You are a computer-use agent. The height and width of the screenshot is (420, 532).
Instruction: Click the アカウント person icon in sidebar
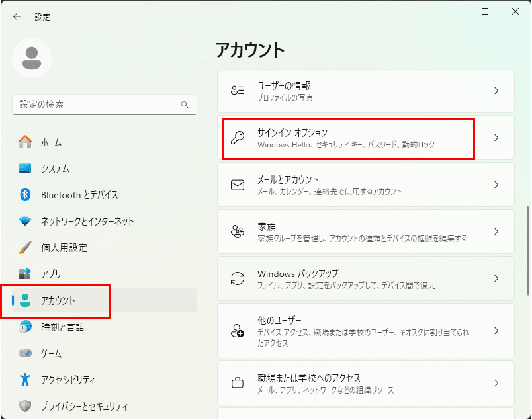(25, 300)
